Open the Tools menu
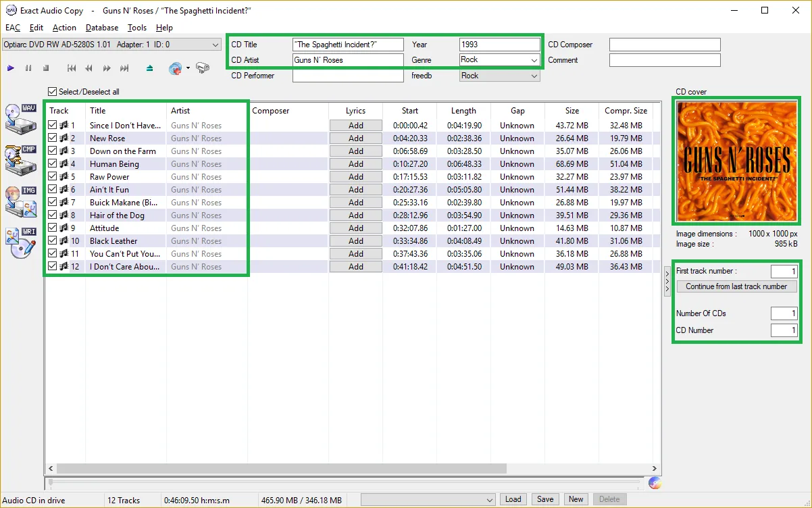The width and height of the screenshot is (812, 508). [x=137, y=28]
